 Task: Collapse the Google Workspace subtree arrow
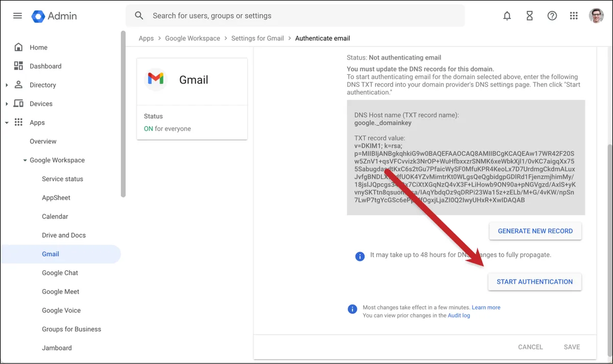pyautogui.click(x=25, y=160)
